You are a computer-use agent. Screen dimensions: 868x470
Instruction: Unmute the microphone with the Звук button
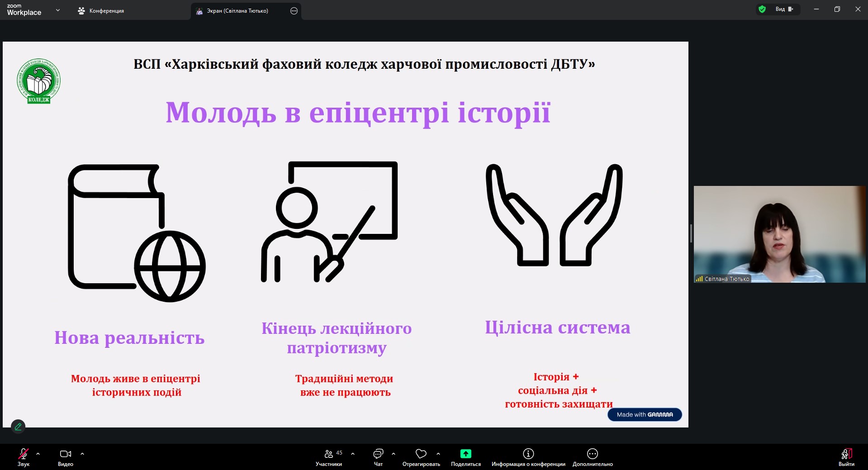click(x=24, y=454)
